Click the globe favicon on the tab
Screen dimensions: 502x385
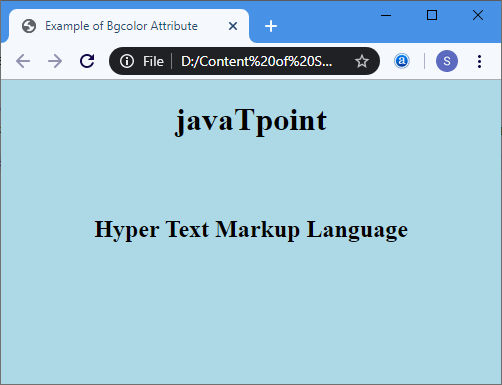(29, 26)
